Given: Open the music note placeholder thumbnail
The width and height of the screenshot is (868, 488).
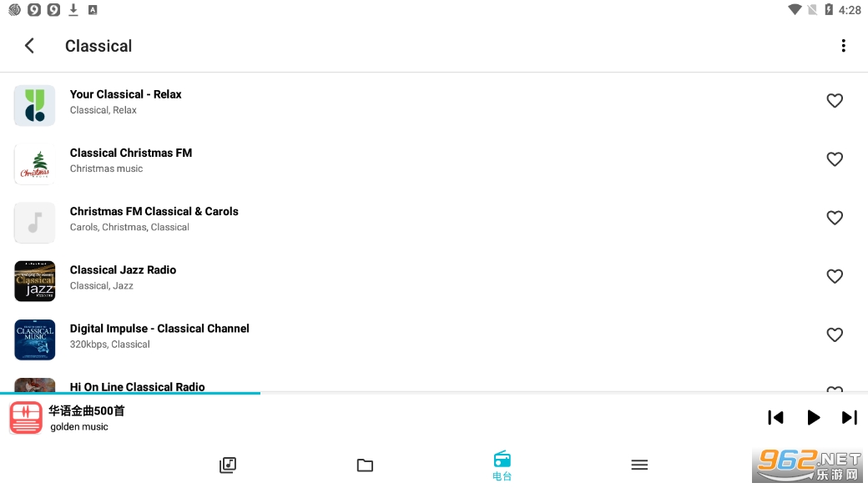Looking at the screenshot, I should (x=35, y=223).
